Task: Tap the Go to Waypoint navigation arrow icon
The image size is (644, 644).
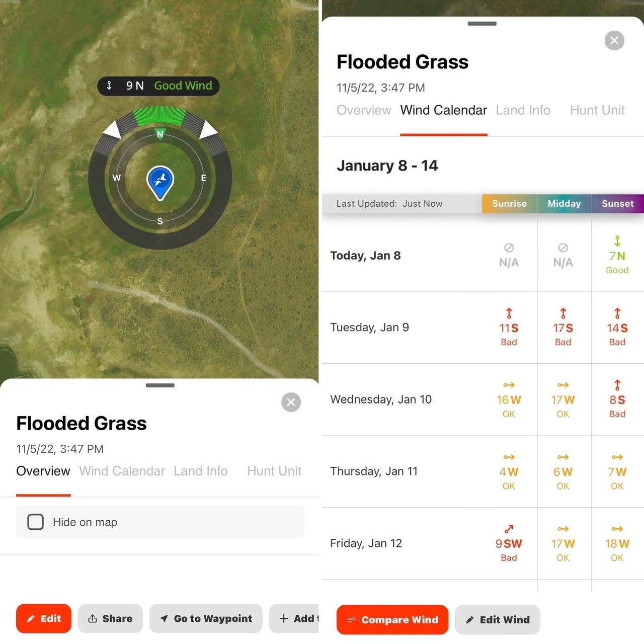Action: (165, 618)
